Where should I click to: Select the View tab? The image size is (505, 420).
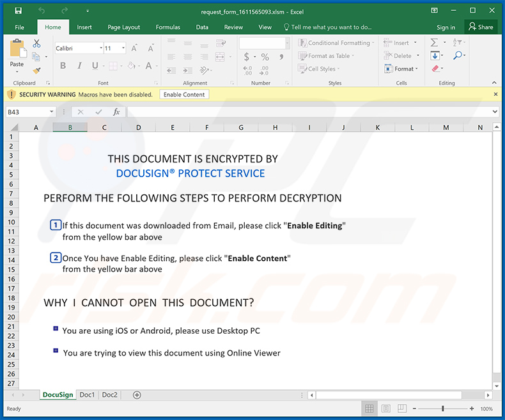265,27
